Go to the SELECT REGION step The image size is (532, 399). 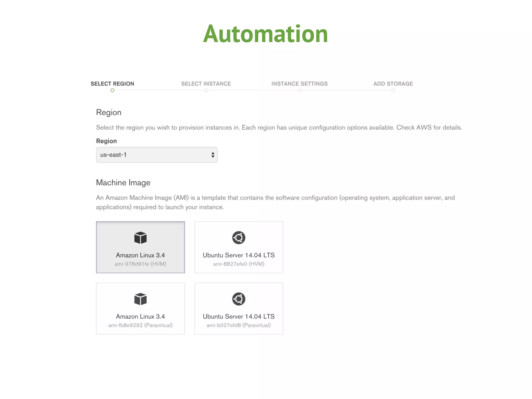(x=112, y=84)
